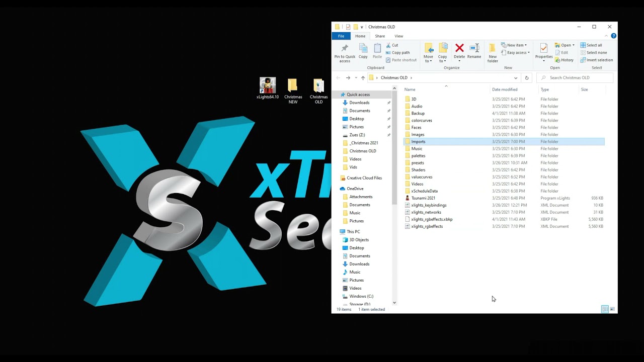This screenshot has width=644, height=362.
Task: Select Windows (C:) in navigation pane
Action: click(x=361, y=296)
